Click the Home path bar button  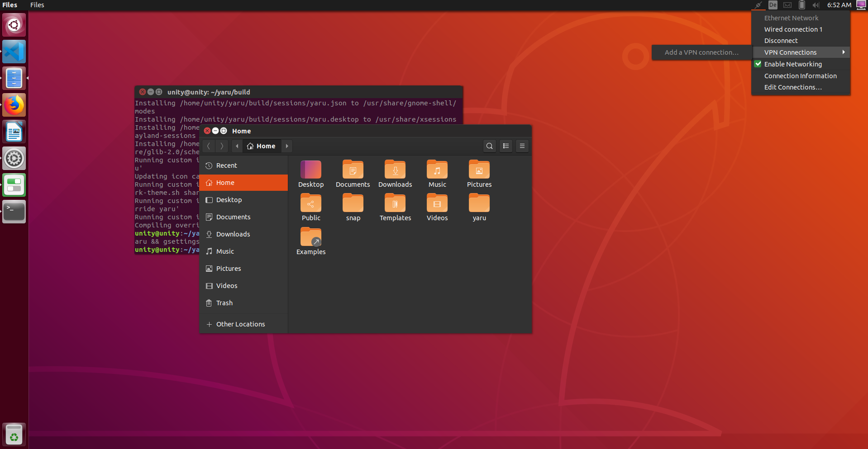(262, 146)
